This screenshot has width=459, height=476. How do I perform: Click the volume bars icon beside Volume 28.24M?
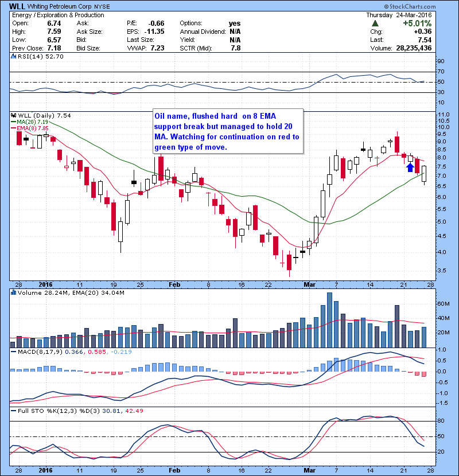click(13, 292)
